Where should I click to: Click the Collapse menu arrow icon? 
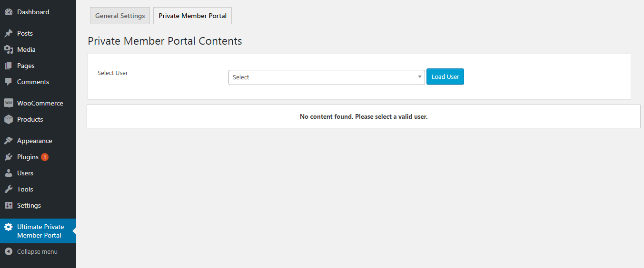(x=9, y=251)
